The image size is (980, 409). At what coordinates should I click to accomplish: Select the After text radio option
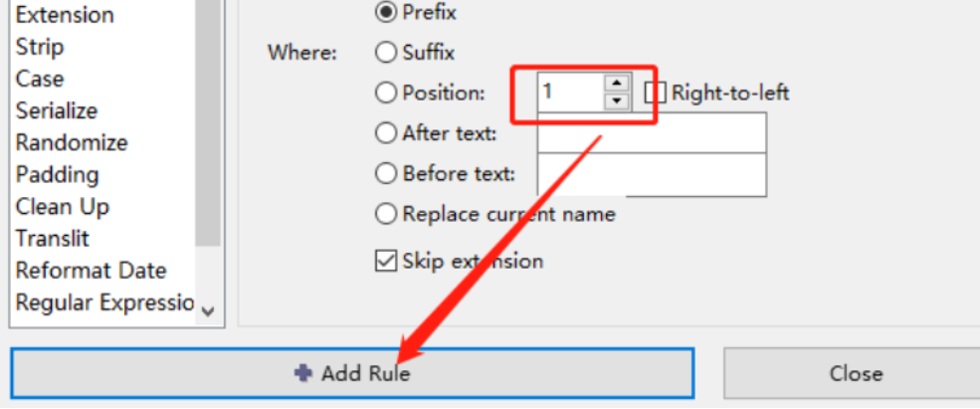point(386,132)
